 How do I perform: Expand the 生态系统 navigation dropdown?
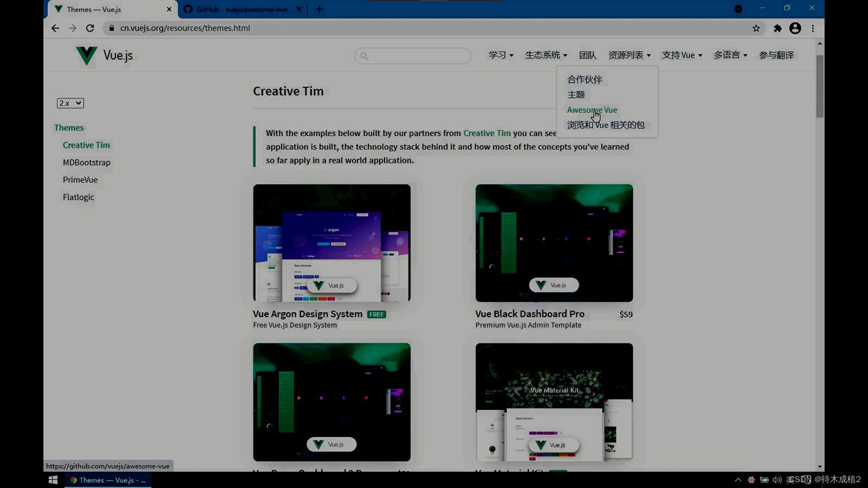546,55
